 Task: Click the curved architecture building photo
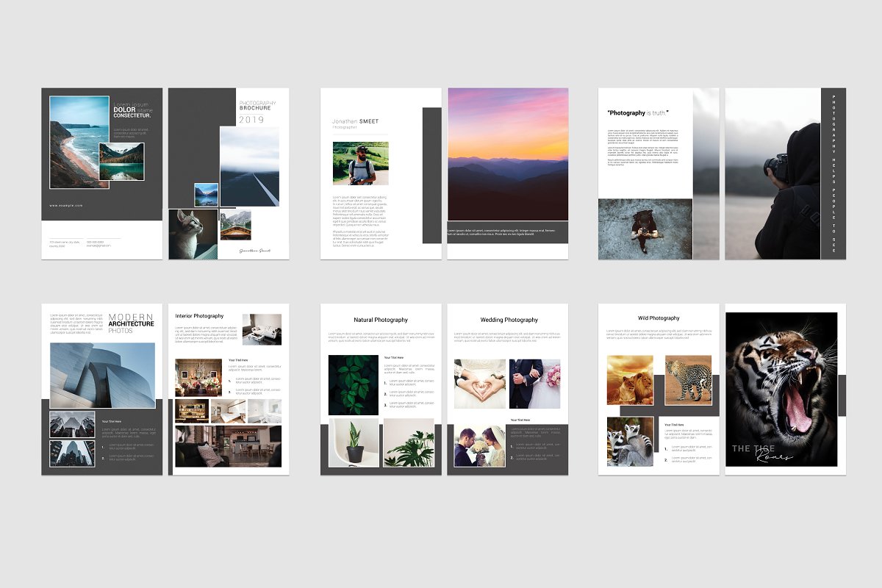102,375
